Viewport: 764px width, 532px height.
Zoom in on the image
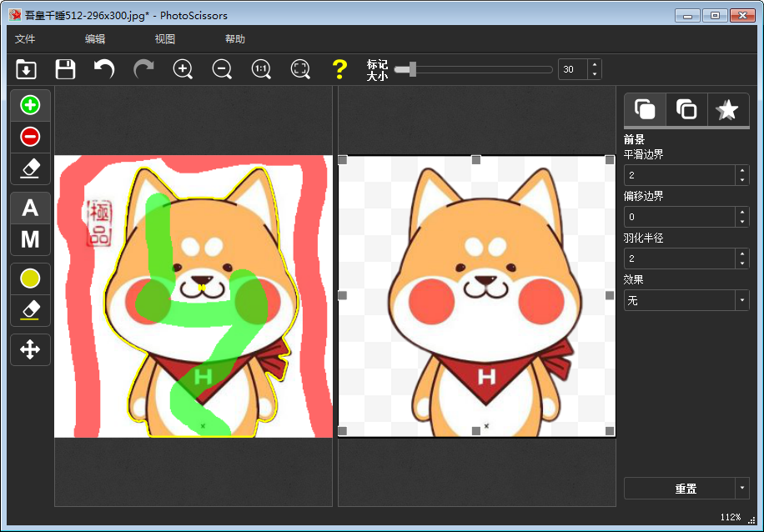pos(183,69)
